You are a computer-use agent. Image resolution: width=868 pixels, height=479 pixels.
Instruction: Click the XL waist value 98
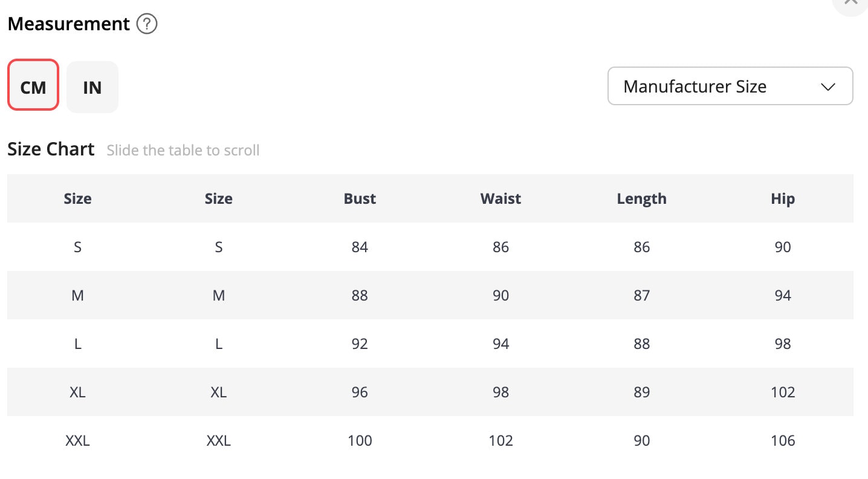[x=500, y=392]
